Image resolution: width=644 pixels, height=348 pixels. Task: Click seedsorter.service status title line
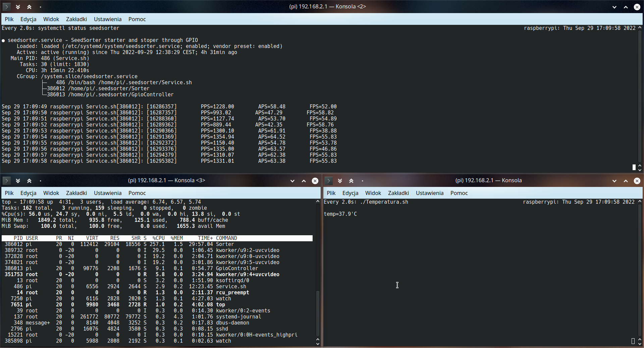pyautogui.click(x=100, y=40)
